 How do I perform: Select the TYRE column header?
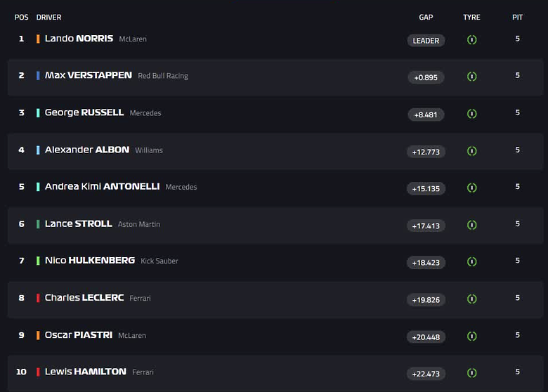[471, 17]
